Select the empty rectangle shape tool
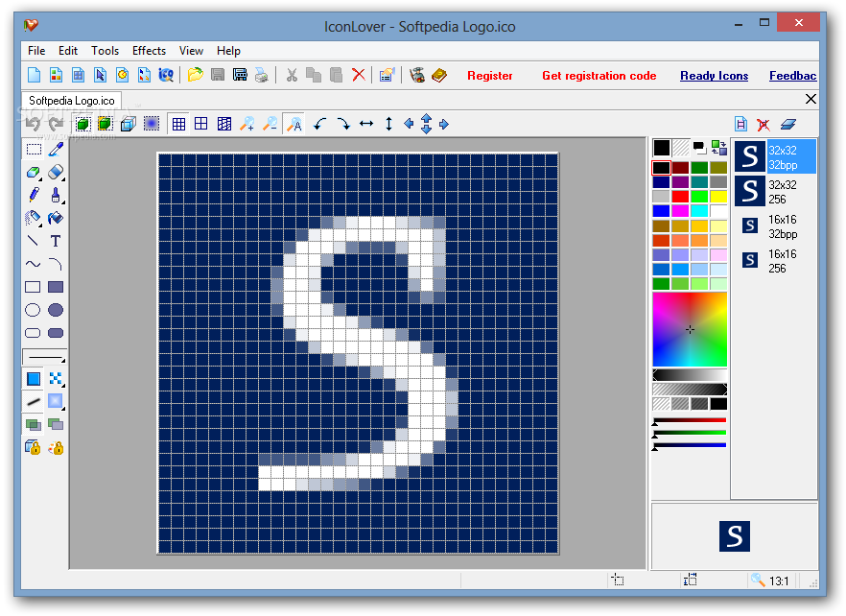This screenshot has width=846, height=616. [x=34, y=287]
